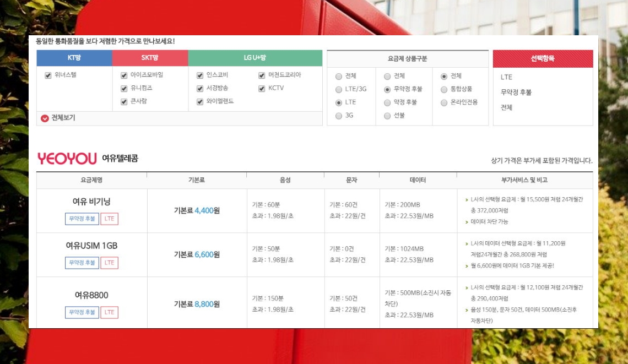Click 무약정 후불 badge under 여유8800
628x364 pixels.
pyautogui.click(x=82, y=312)
